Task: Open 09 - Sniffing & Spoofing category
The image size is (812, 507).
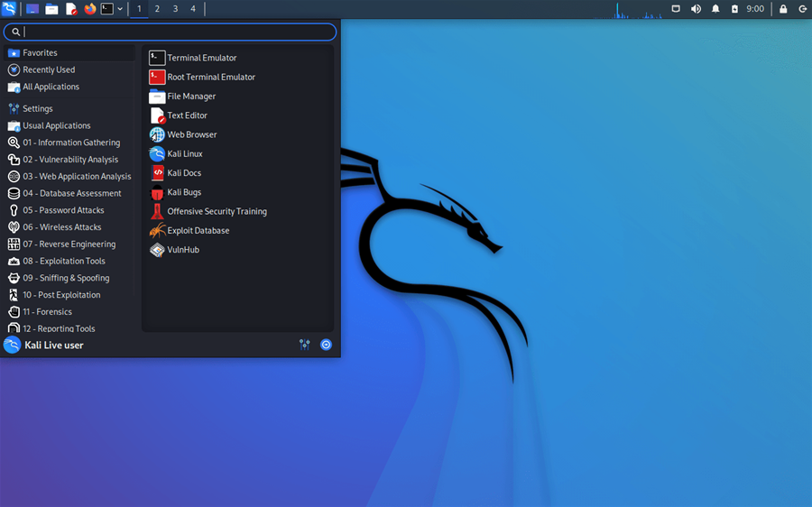Action: click(69, 278)
